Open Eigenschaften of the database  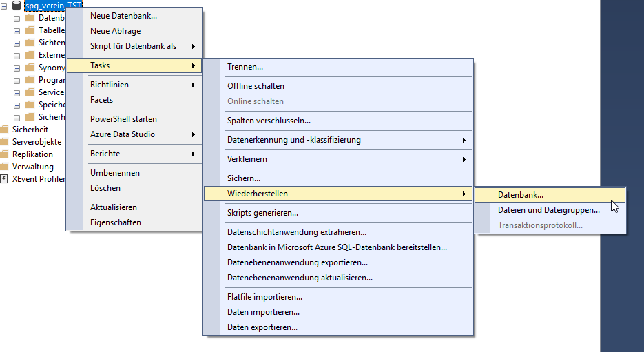[116, 222]
